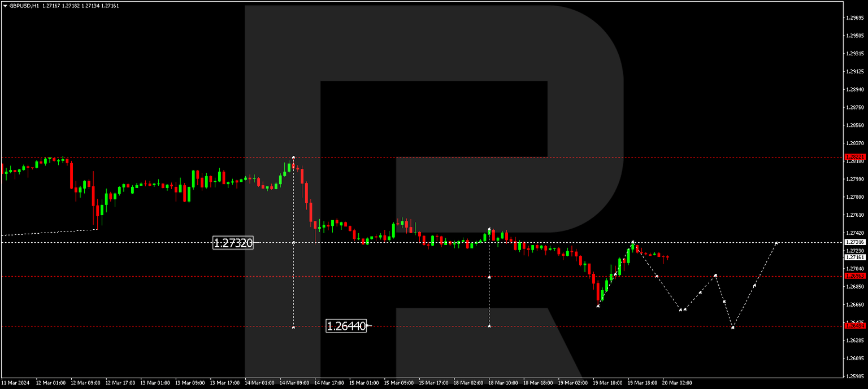Click the 1.27320 price label box

coord(233,243)
